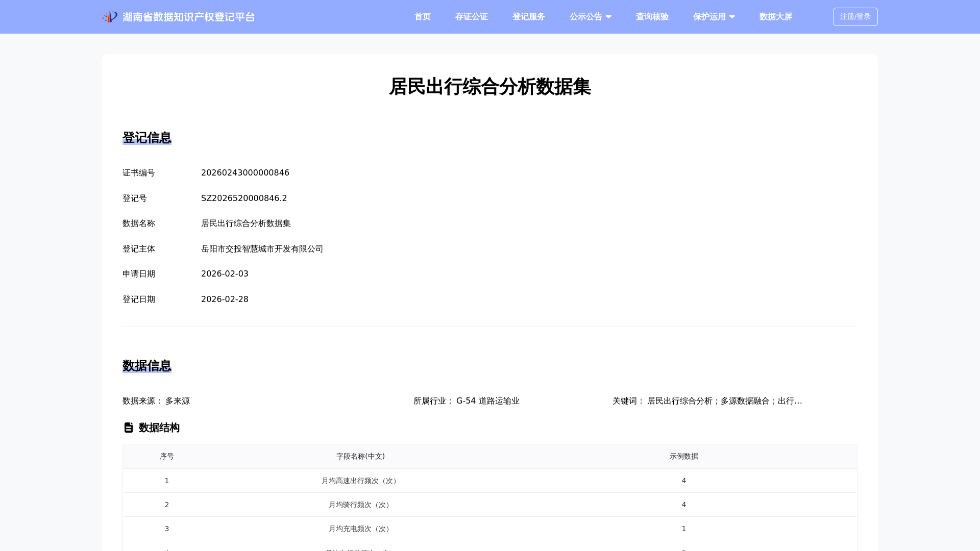980x551 pixels.
Task: Click the 证书编号 label
Action: point(139,173)
